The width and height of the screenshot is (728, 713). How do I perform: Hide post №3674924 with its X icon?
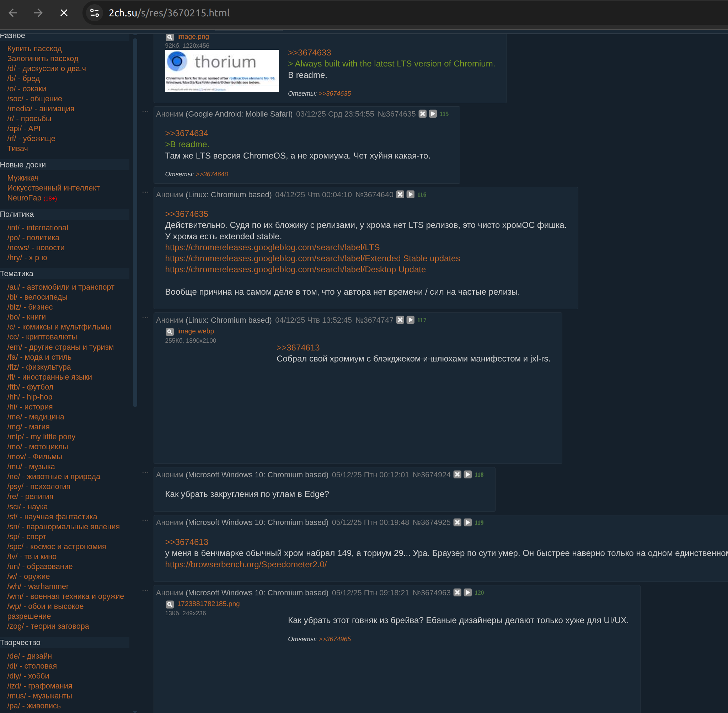click(x=457, y=475)
